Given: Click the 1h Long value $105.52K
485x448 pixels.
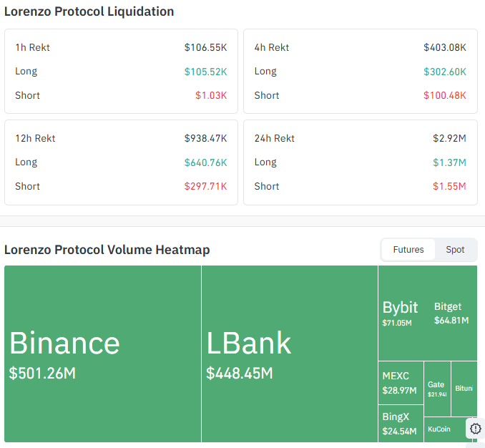Looking at the screenshot, I should (x=206, y=72).
